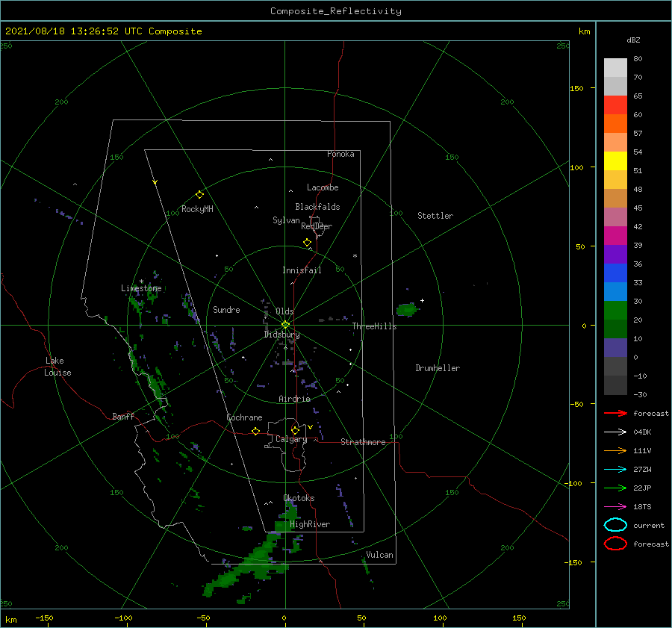Click the Composite_Reflectivity title
672x628 pixels.
tap(336, 11)
